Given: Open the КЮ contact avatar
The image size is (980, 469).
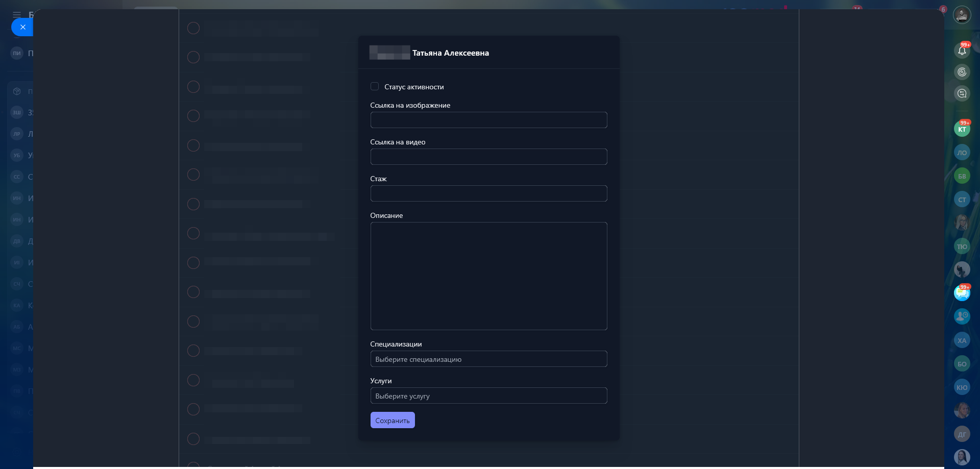Looking at the screenshot, I should click(x=962, y=387).
